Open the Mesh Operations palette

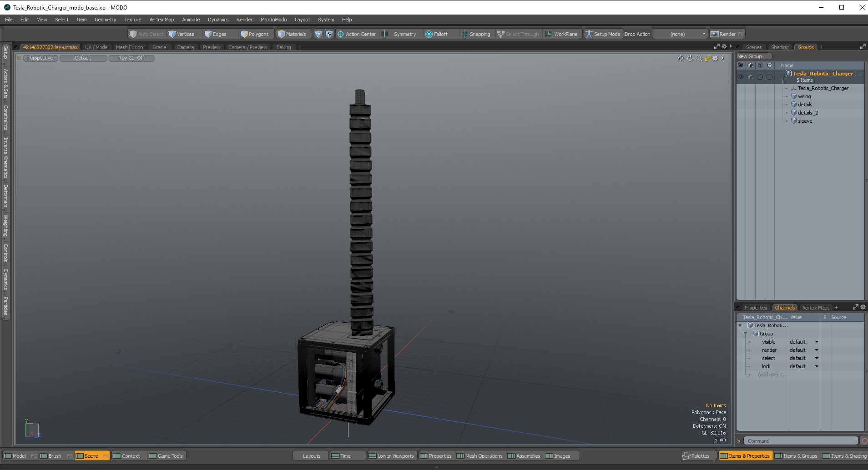479,456
